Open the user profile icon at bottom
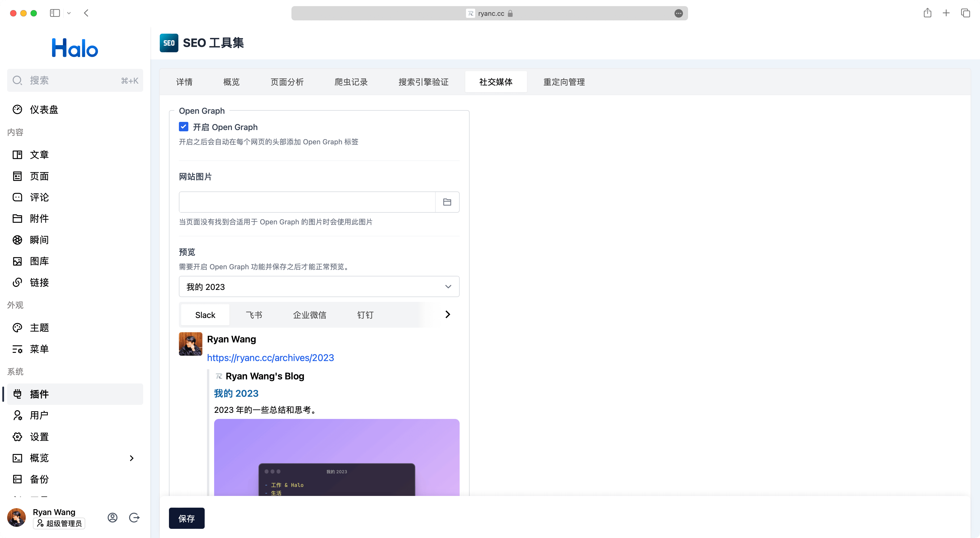Screen dimensions: 980x538 [113, 517]
